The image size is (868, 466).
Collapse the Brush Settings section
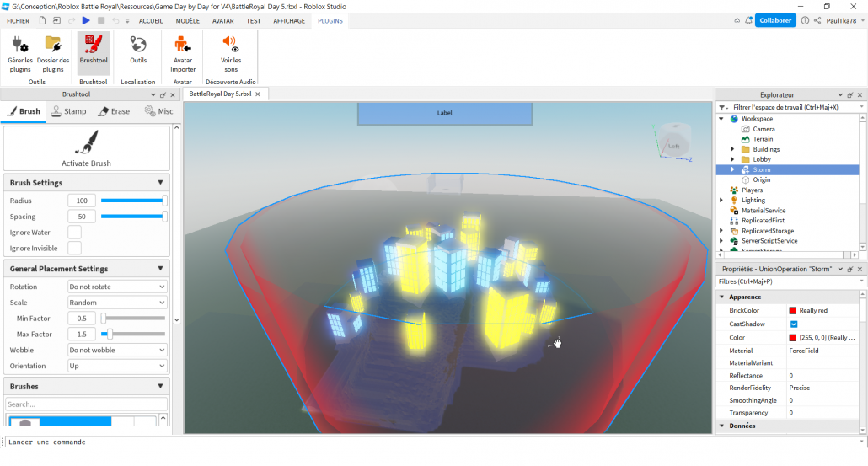coord(160,183)
